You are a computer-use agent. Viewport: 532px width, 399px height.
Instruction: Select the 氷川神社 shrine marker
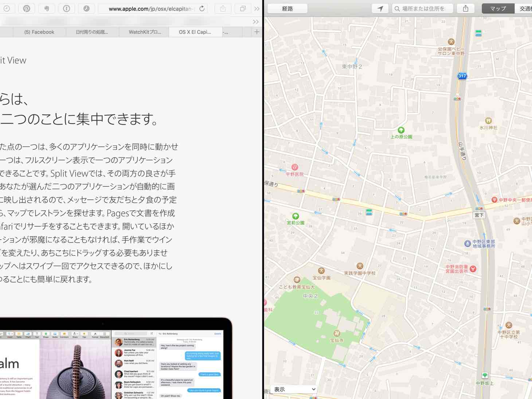pyautogui.click(x=488, y=121)
